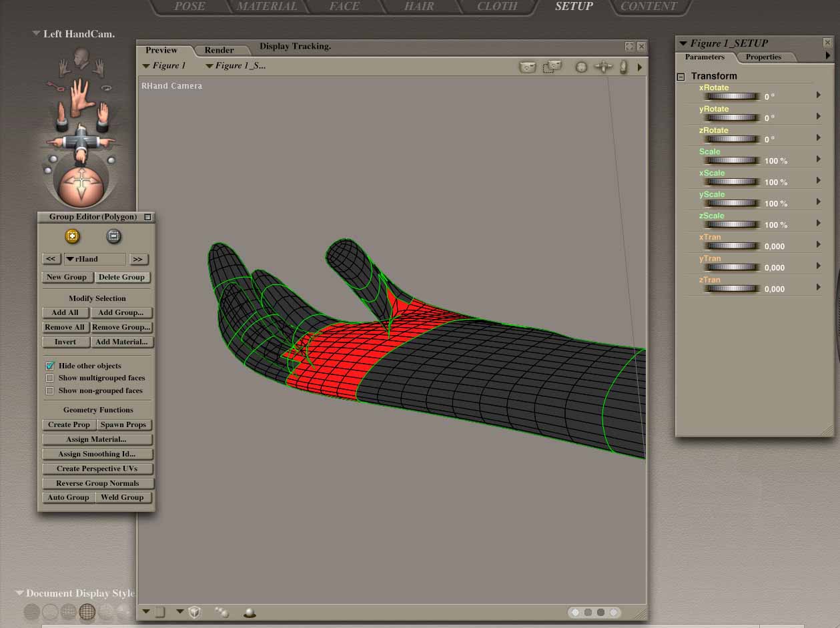Image resolution: width=840 pixels, height=628 pixels.
Task: Click the Create Perspective UVs button
Action: point(97,468)
